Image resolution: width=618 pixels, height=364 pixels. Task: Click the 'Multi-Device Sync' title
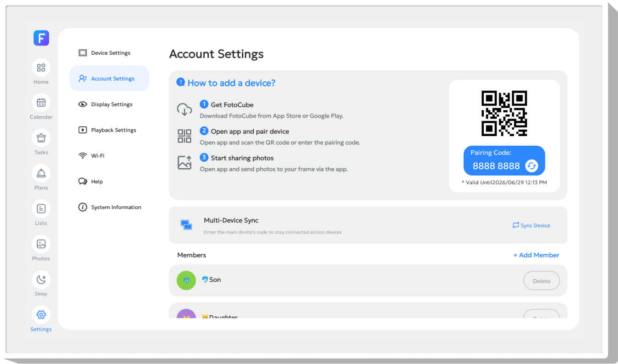pyautogui.click(x=231, y=221)
